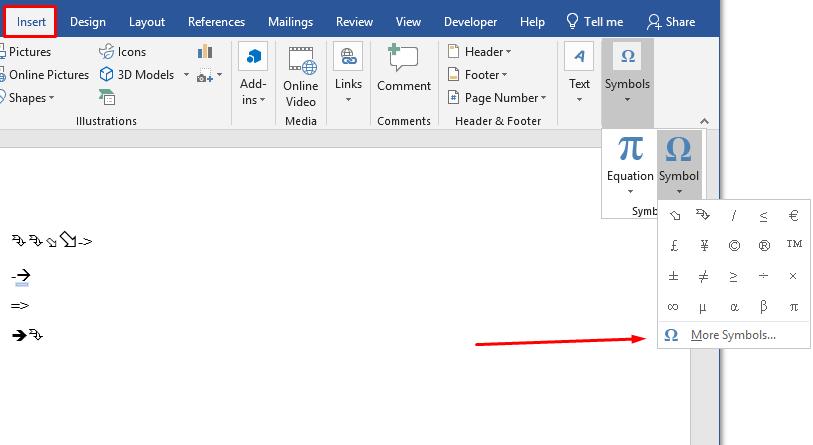Choose the copyright symbol from the gallery
This screenshot has height=445, width=813.
pos(734,245)
